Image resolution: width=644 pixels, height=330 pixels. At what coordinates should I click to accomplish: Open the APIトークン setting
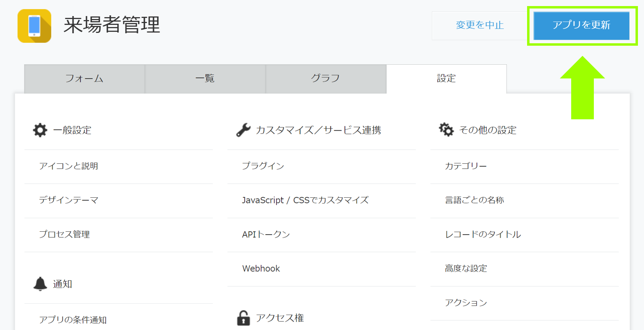[266, 235]
